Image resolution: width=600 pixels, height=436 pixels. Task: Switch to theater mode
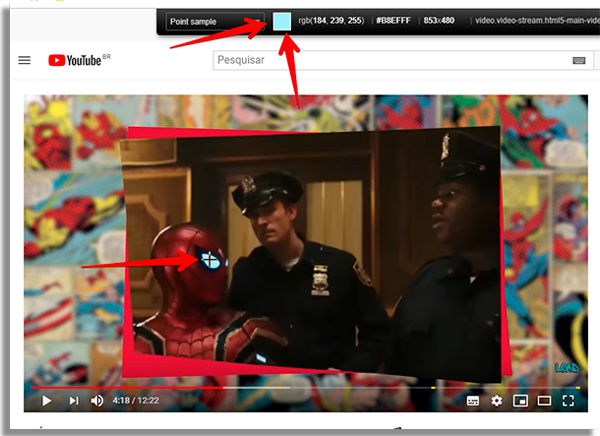coord(544,401)
